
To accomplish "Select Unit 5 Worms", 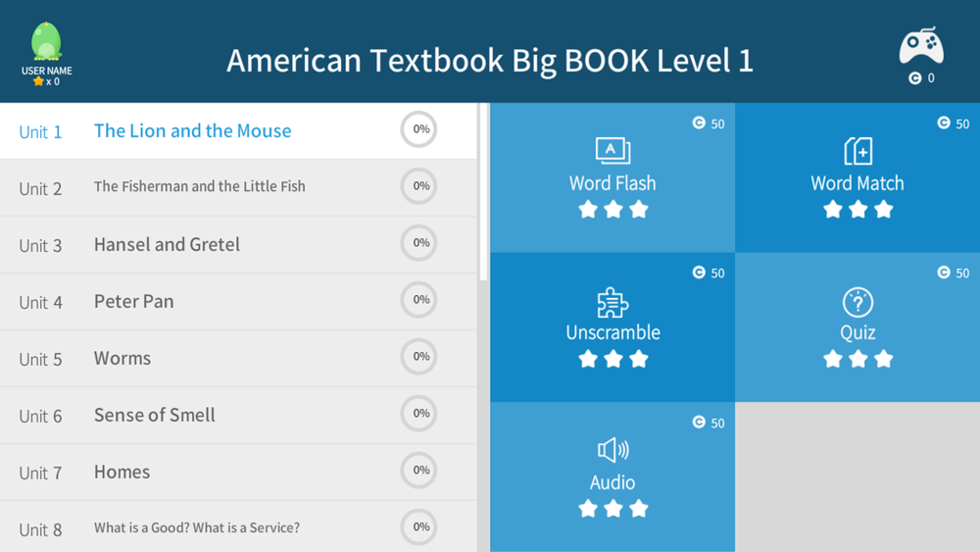I will (x=238, y=358).
